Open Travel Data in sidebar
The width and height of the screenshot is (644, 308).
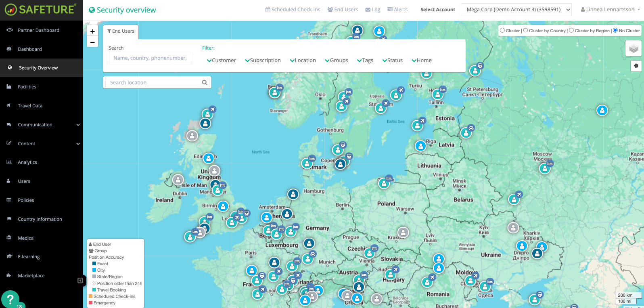[x=30, y=106]
